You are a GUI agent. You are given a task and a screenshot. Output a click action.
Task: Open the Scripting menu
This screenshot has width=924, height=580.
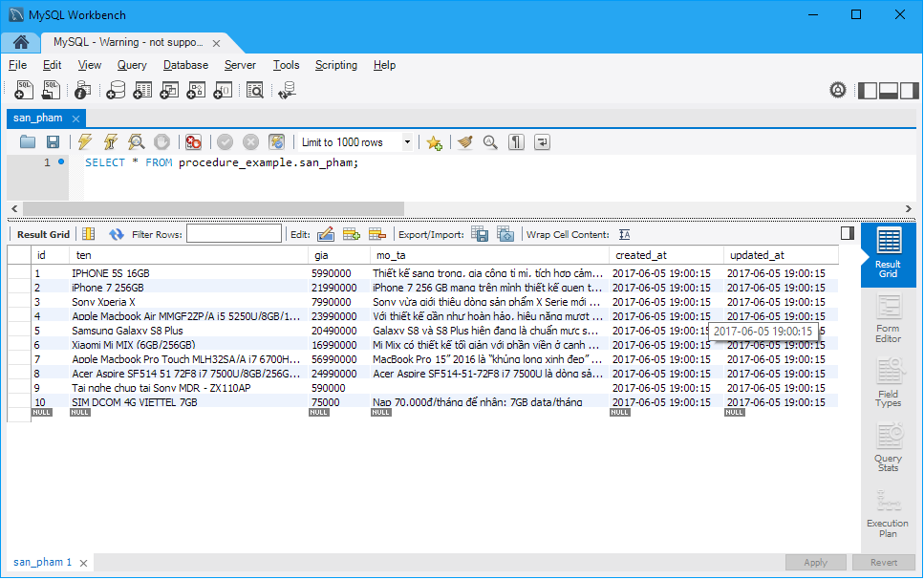[x=336, y=65]
